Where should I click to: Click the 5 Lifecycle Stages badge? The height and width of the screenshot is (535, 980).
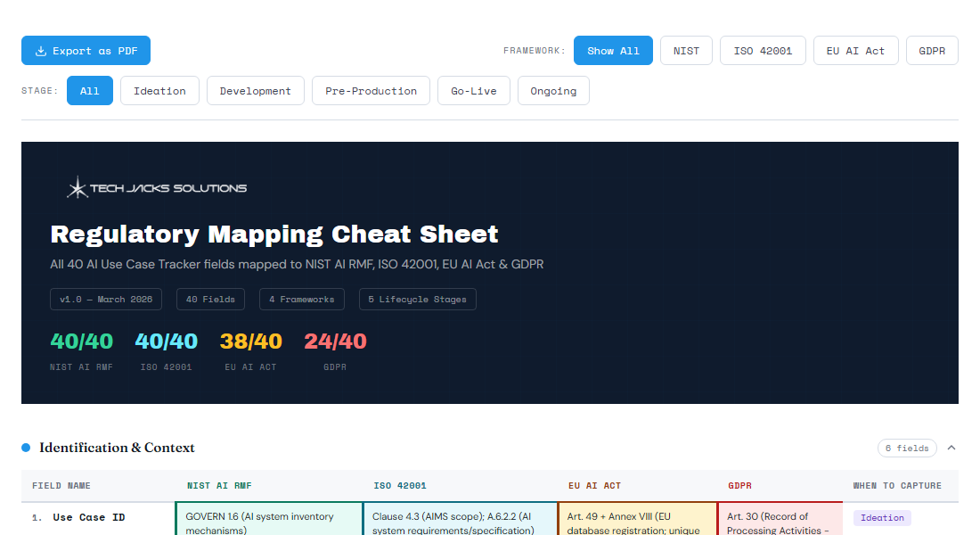tap(417, 299)
